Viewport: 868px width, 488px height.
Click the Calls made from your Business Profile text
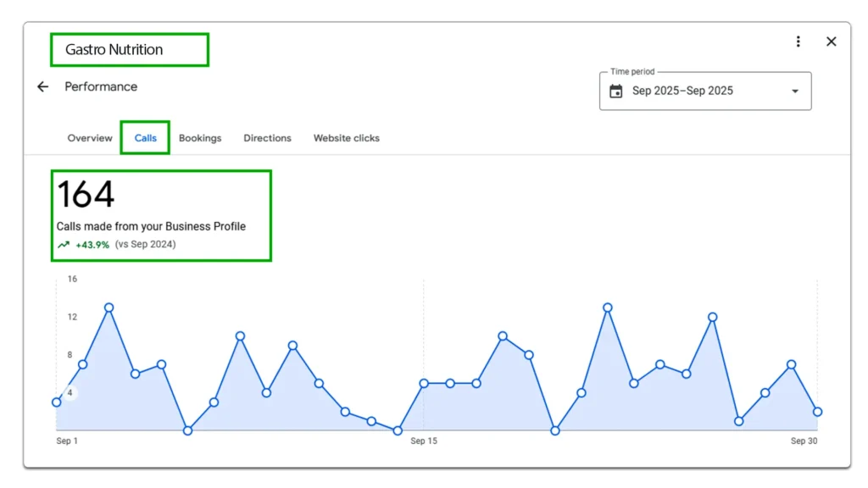click(x=151, y=227)
